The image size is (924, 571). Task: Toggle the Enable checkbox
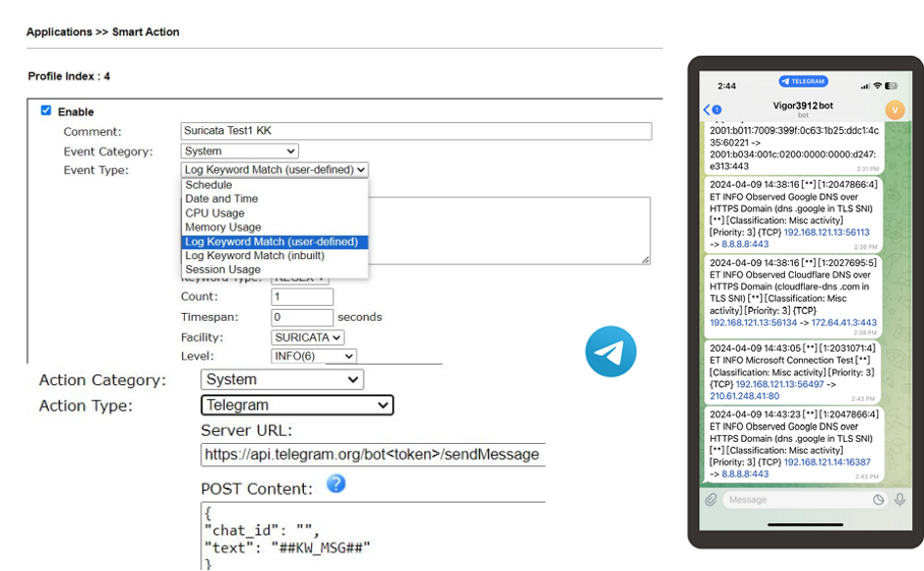(46, 111)
